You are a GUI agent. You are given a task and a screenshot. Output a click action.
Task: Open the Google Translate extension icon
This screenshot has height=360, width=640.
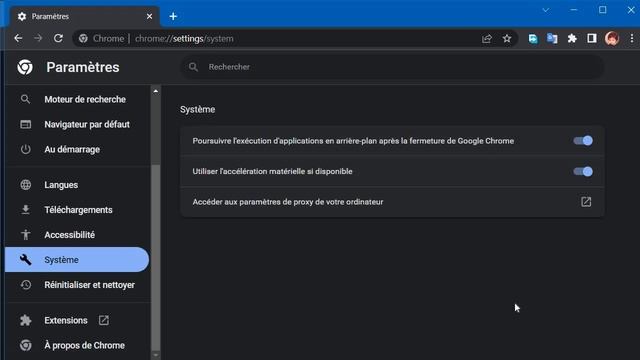point(552,39)
